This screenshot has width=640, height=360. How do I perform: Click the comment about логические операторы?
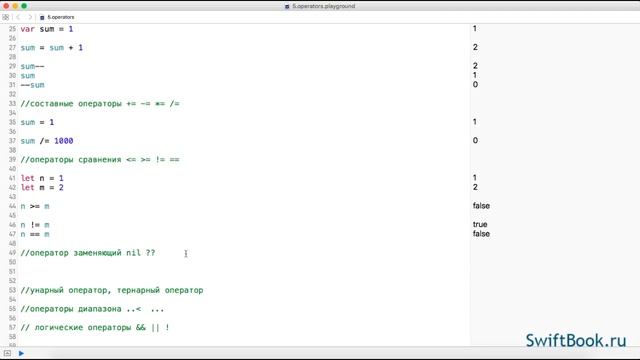pos(95,328)
